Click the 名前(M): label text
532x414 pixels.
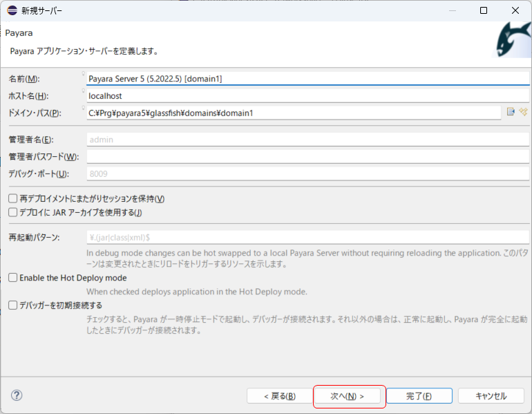point(24,79)
